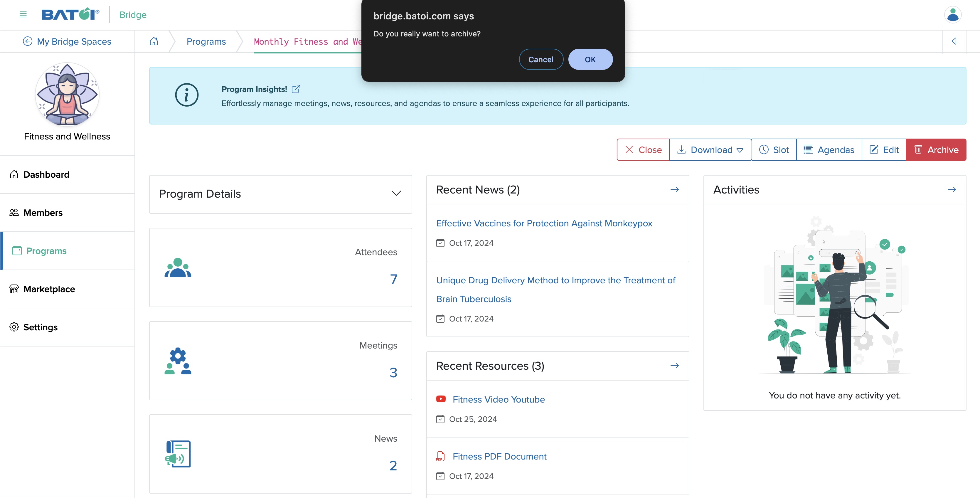Click the Attendees group icon
The width and height of the screenshot is (980, 498).
[x=178, y=267]
